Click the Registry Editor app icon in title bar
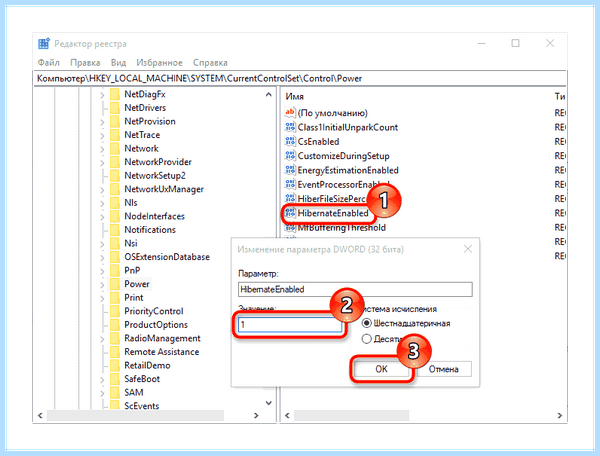Image resolution: width=600 pixels, height=456 pixels. click(44, 44)
